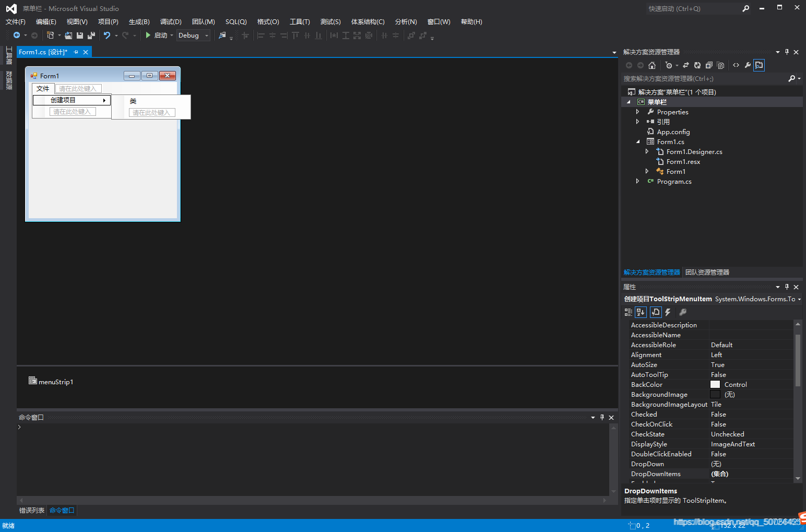806x532 pixels.
Task: Select the 命令窗口 bottom tab
Action: tap(62, 511)
